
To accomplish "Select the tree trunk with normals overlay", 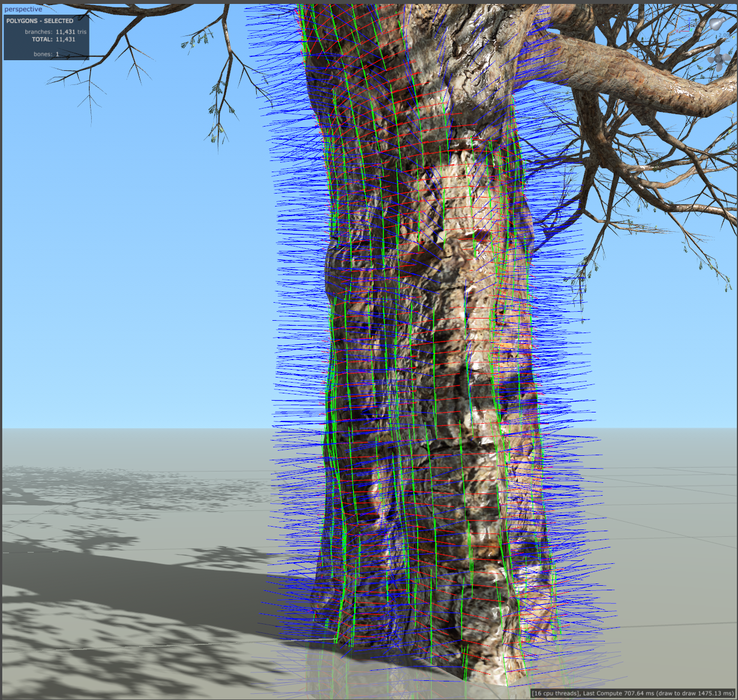I will coord(428,338).
